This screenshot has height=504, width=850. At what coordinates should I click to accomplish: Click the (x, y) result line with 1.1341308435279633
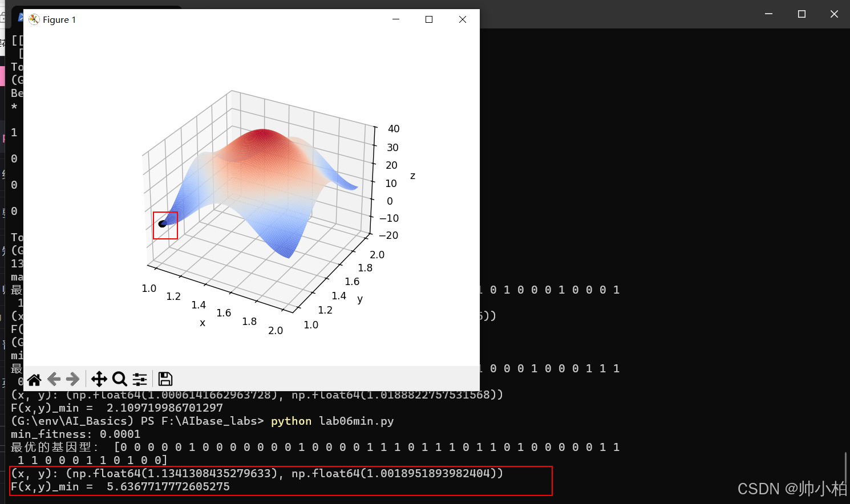(257, 473)
